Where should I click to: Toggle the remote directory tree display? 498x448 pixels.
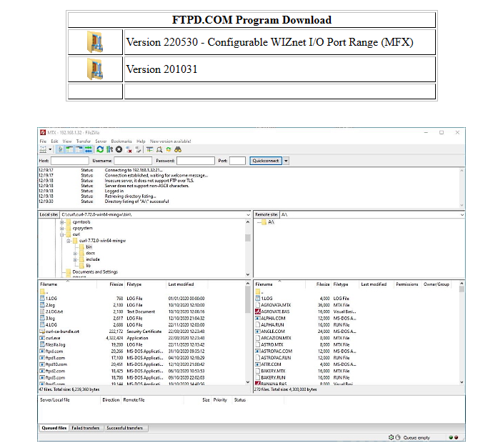[79, 149]
